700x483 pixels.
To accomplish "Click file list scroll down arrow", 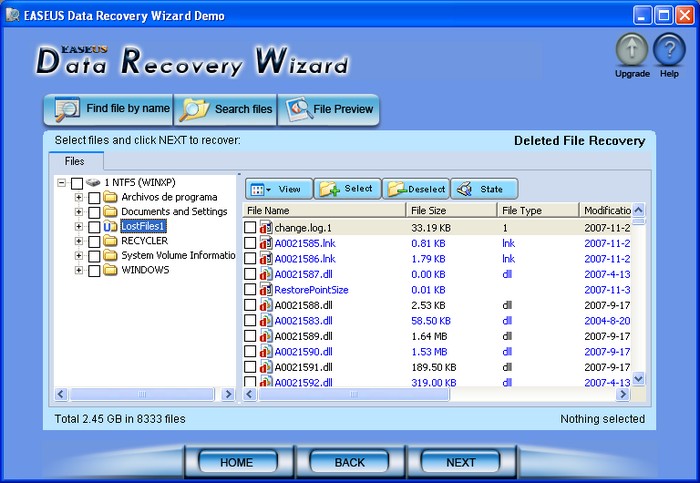I will [639, 379].
